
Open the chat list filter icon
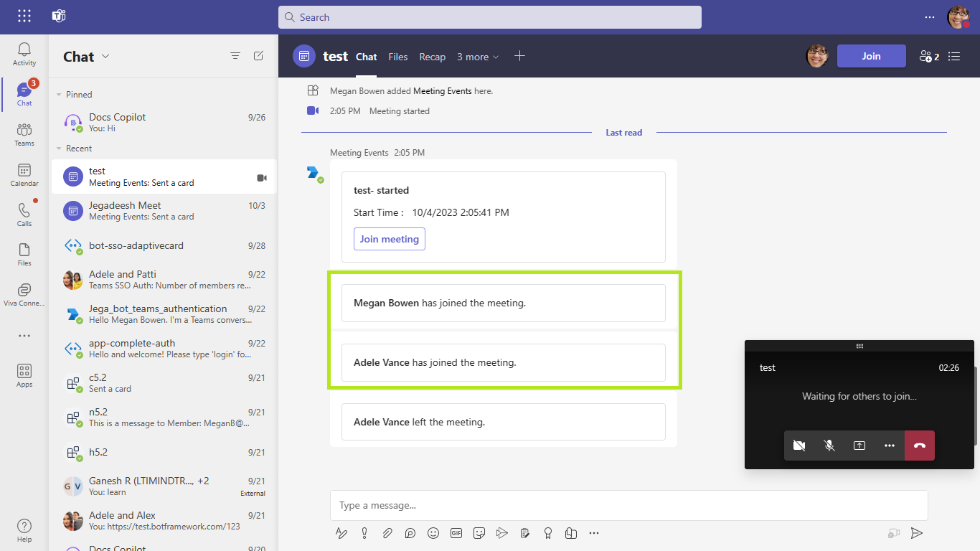click(x=235, y=56)
